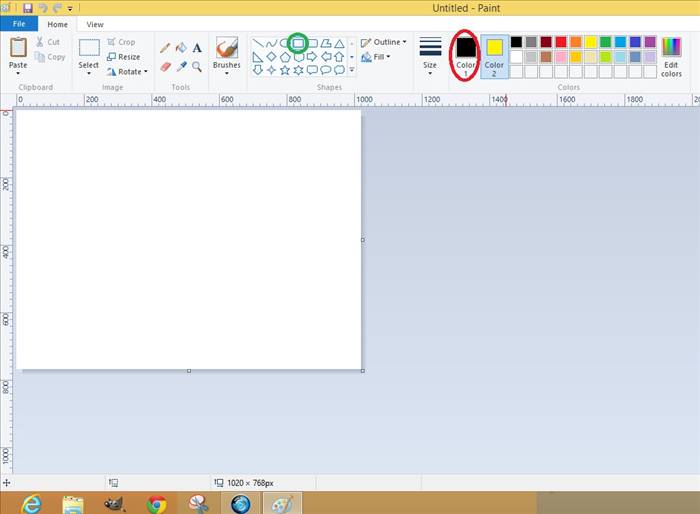Viewport: 700px width, 514px height.
Task: Choose the Four-point star shape
Action: (x=271, y=70)
